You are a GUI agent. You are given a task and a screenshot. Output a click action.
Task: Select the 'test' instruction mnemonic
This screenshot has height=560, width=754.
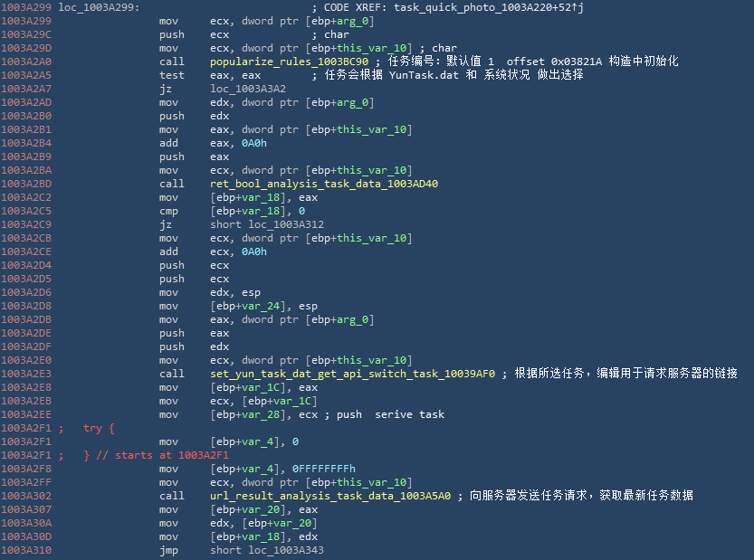[172, 75]
